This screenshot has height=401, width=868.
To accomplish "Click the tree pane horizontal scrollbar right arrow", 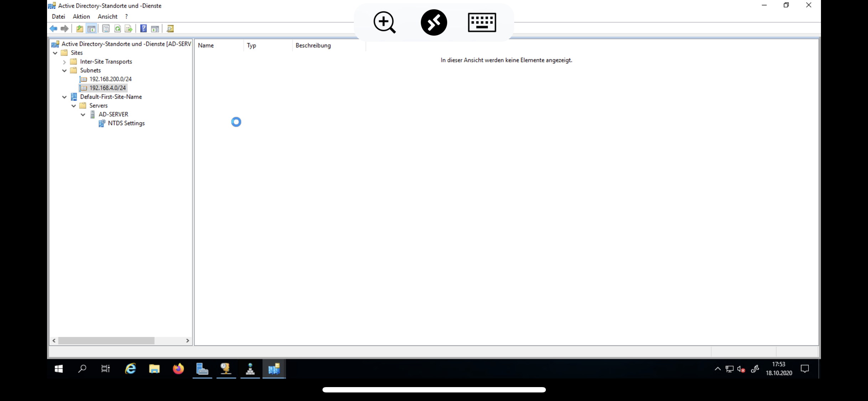I will tap(188, 341).
